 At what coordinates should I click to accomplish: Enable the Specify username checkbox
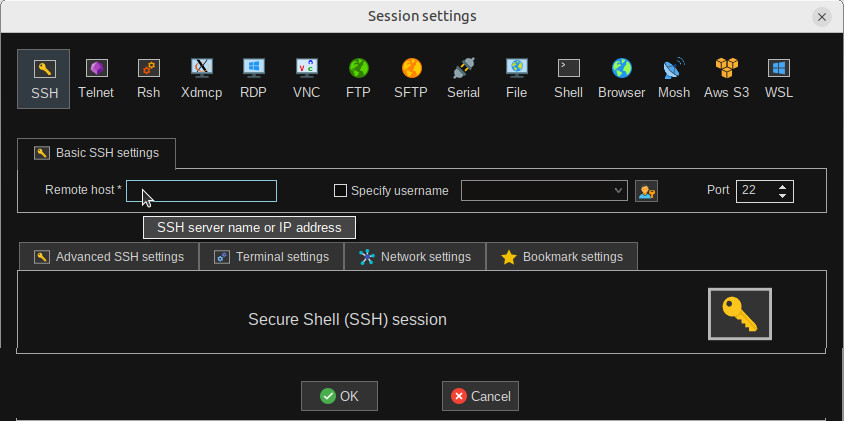pos(340,191)
